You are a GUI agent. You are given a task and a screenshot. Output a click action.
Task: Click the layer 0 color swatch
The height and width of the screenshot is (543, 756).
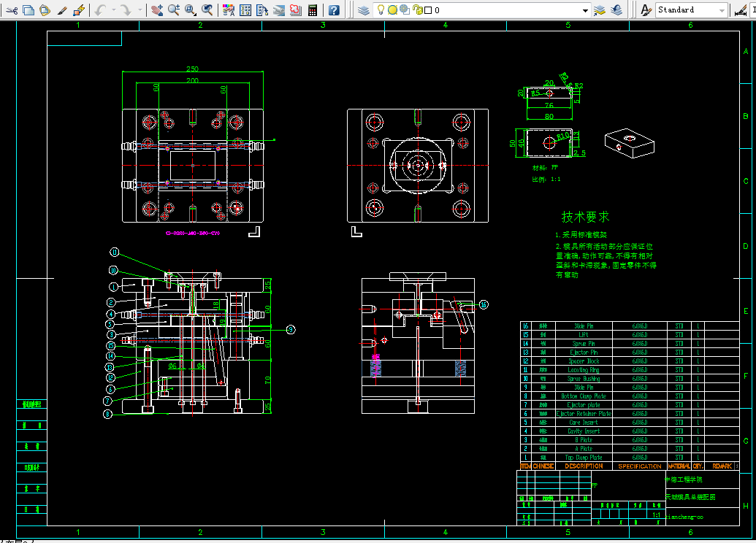click(x=428, y=10)
